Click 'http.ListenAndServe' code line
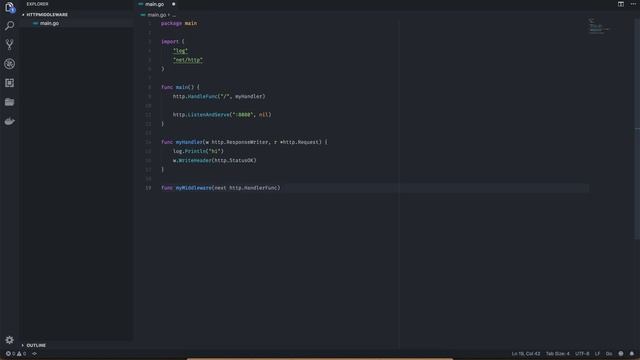This screenshot has width=640, height=360. tap(222, 115)
